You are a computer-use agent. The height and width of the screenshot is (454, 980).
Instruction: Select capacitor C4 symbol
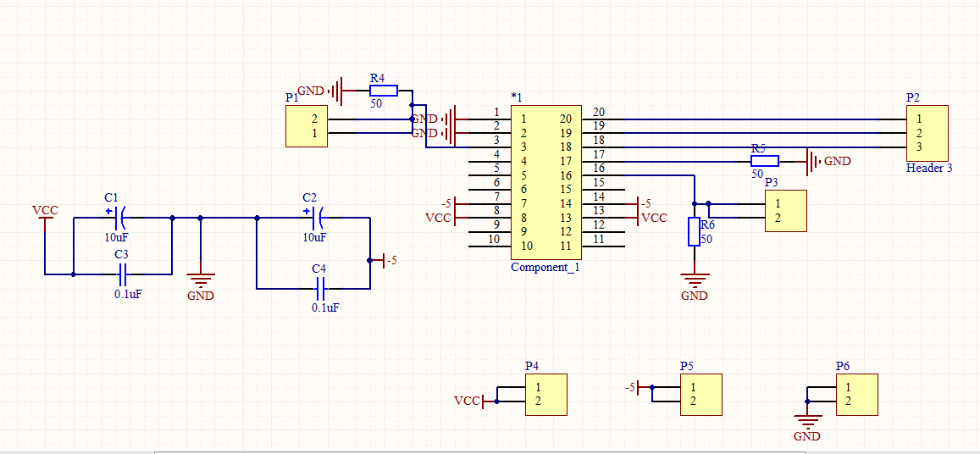coord(320,289)
